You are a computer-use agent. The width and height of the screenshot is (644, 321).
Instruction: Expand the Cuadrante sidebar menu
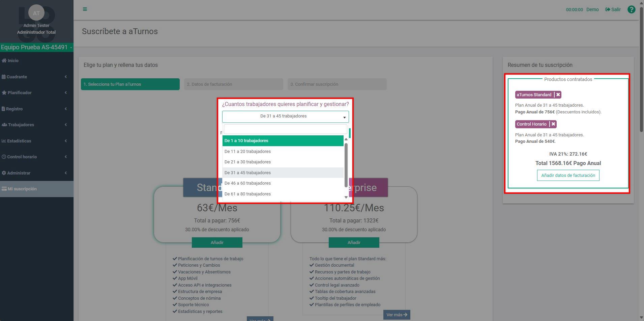(17, 77)
